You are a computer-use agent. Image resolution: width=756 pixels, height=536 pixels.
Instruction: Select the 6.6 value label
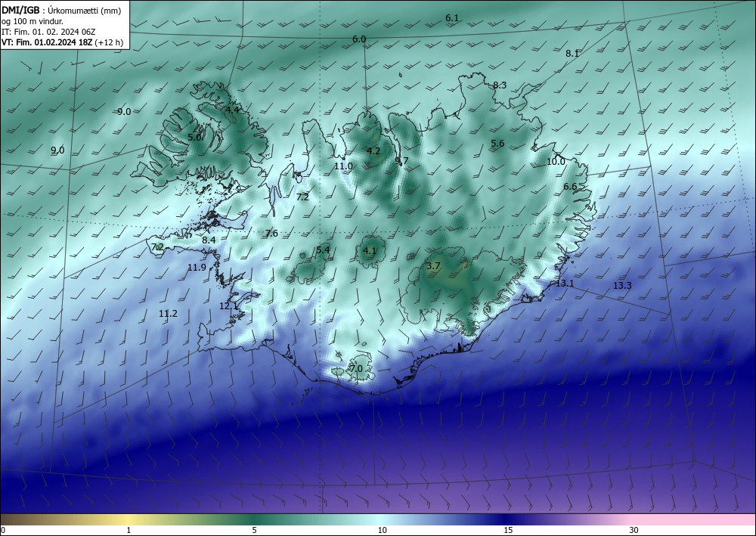point(570,187)
